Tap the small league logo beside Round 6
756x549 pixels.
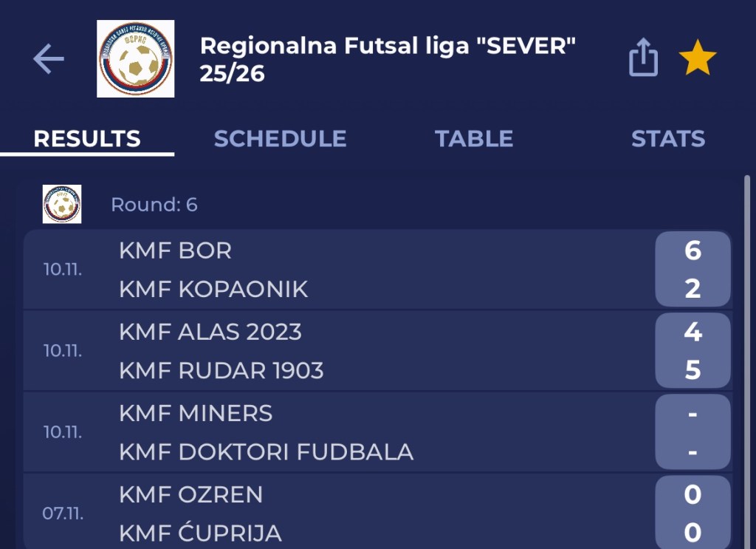click(62, 204)
